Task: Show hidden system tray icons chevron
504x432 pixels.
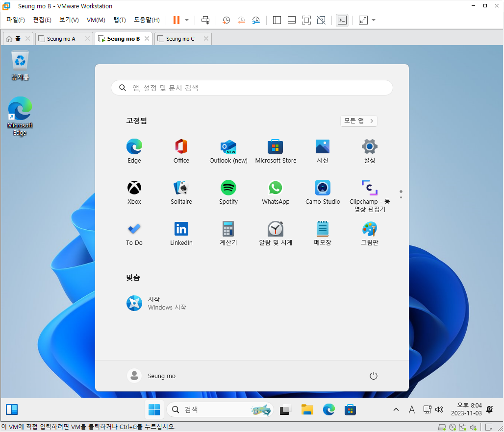Action: pyautogui.click(x=396, y=409)
